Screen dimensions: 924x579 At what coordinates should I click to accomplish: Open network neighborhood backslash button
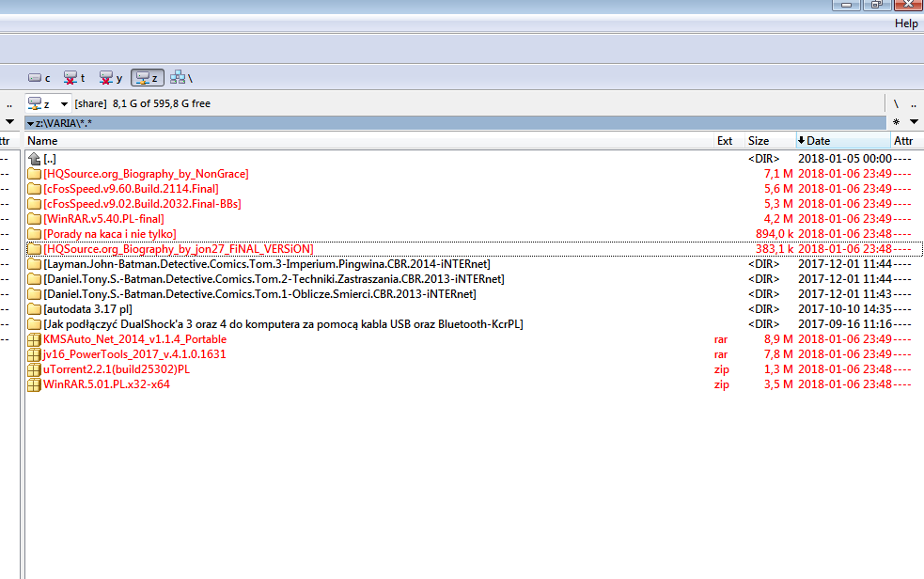[181, 78]
